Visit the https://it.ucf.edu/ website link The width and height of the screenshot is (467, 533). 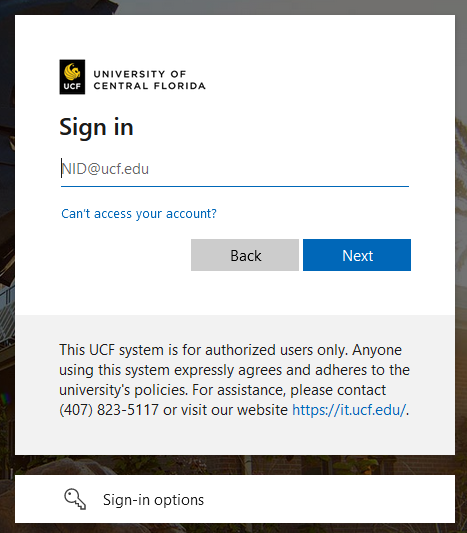[349, 410]
